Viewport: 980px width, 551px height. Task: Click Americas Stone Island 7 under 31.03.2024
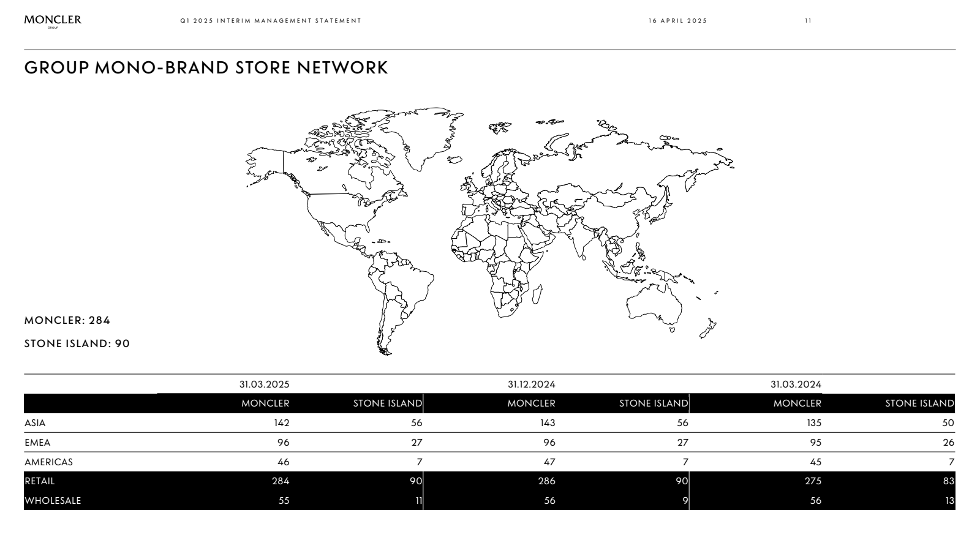pos(952,462)
